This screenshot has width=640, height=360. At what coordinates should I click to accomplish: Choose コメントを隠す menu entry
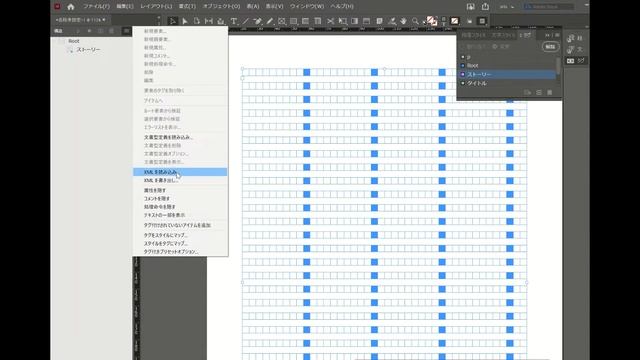tap(180, 198)
